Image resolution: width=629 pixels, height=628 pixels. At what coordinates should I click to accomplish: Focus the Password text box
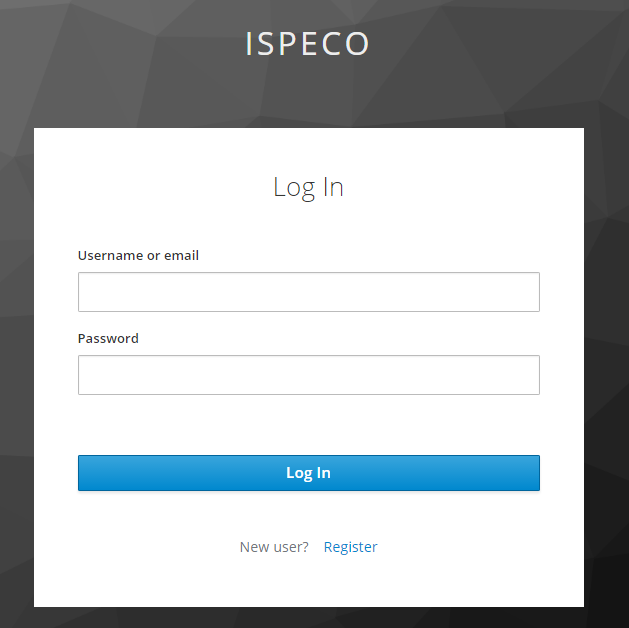coord(308,375)
